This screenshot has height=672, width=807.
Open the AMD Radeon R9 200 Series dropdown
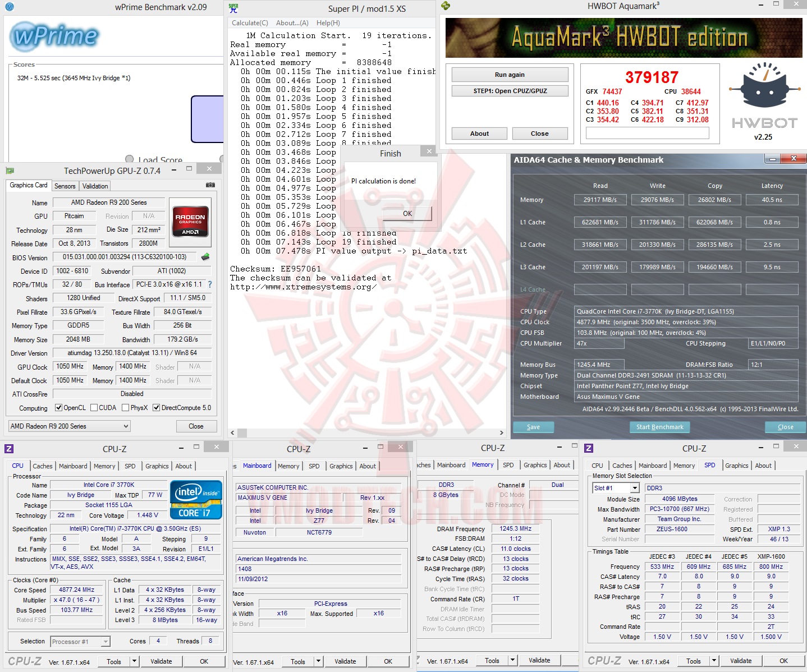point(70,426)
